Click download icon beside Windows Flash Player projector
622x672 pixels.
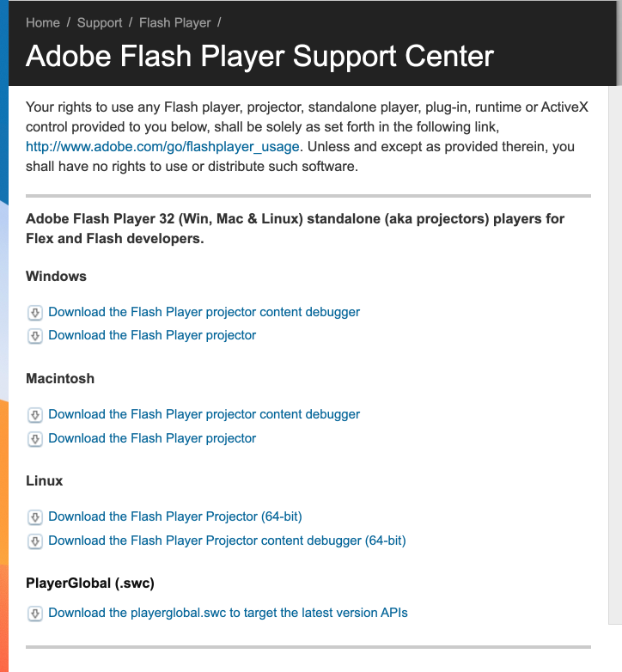35,336
